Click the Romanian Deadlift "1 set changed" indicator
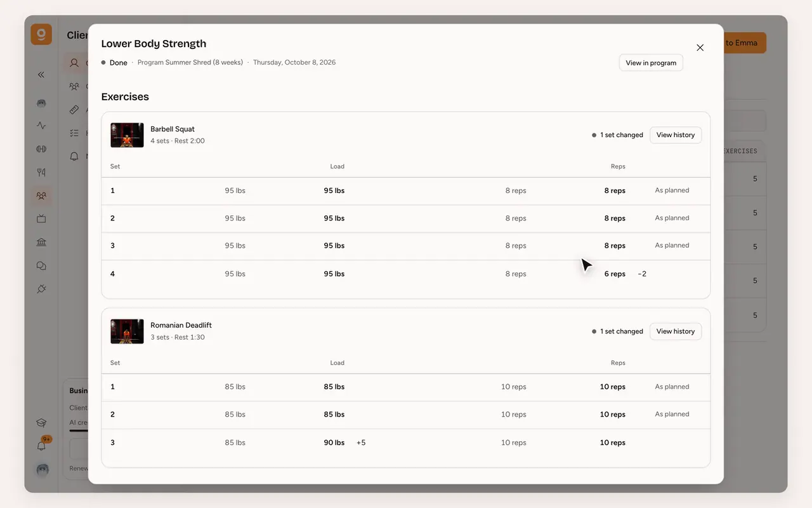812x508 pixels. pyautogui.click(x=617, y=331)
